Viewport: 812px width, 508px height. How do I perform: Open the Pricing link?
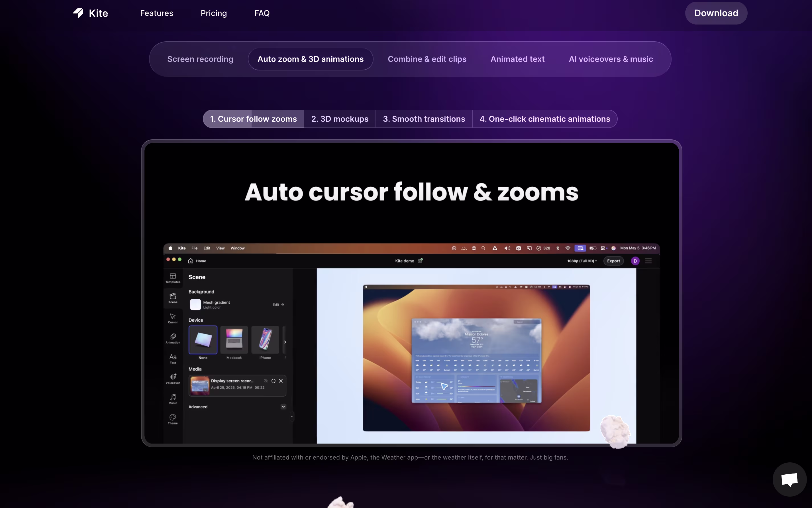(214, 13)
